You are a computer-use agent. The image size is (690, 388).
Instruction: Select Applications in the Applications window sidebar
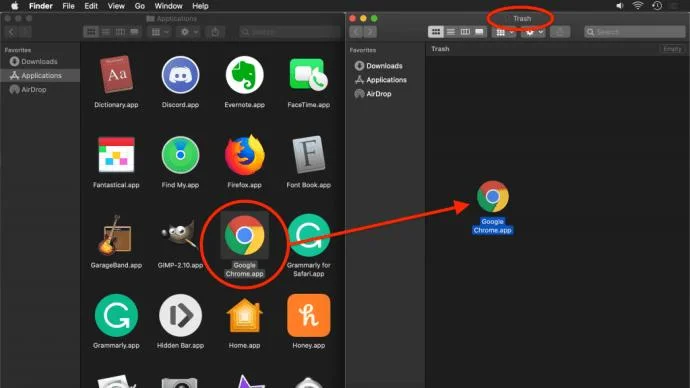[x=40, y=76]
